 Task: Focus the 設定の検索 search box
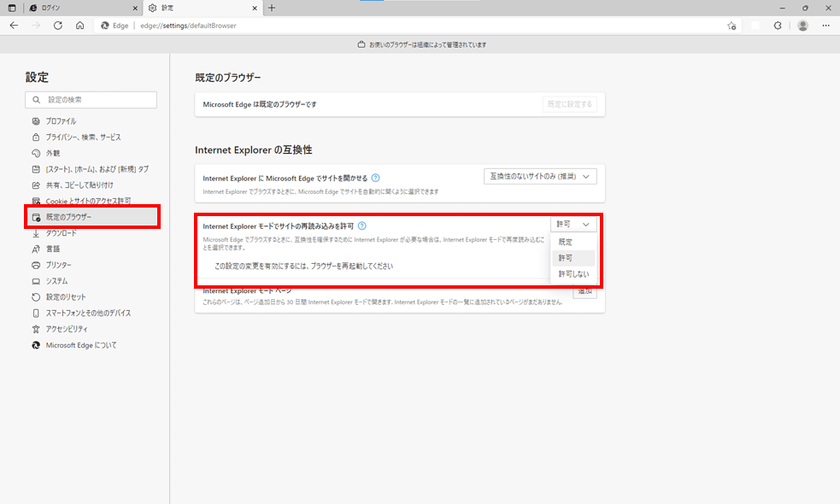(x=91, y=100)
